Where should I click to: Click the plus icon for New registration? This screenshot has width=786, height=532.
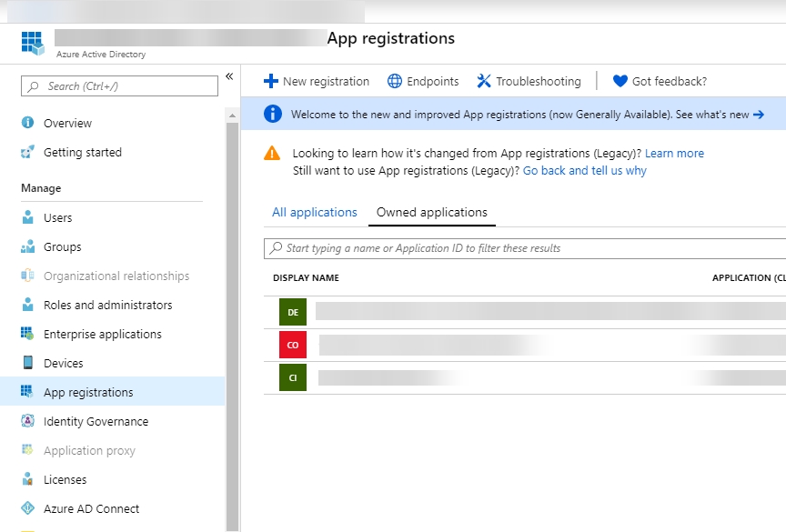click(271, 81)
